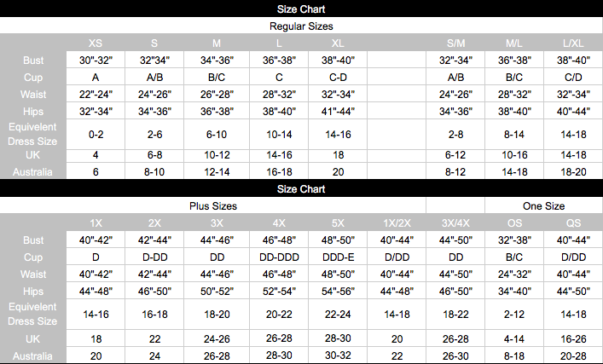Screen dimensions: 603x364
Task: Click the OS dress size 2-12
Action: [514, 315]
